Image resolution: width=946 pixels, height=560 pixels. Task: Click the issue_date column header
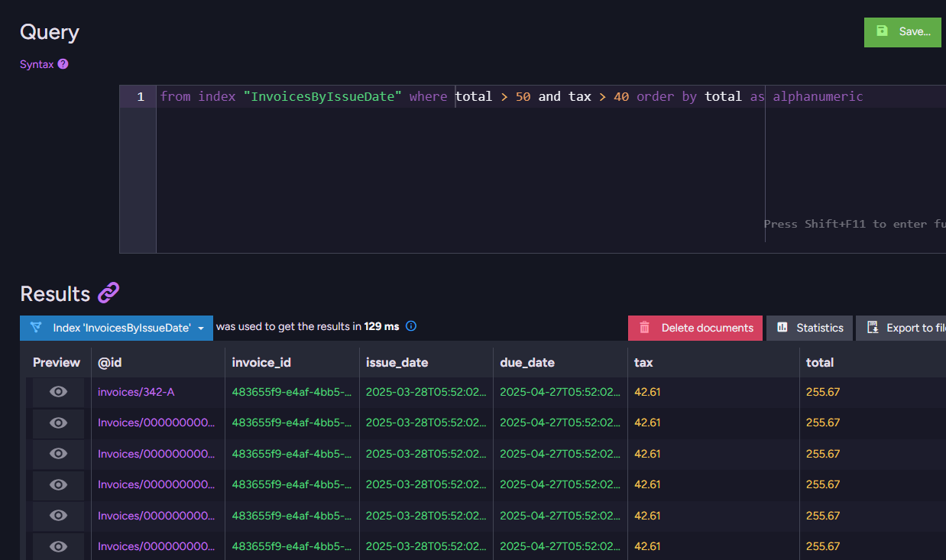coord(397,362)
